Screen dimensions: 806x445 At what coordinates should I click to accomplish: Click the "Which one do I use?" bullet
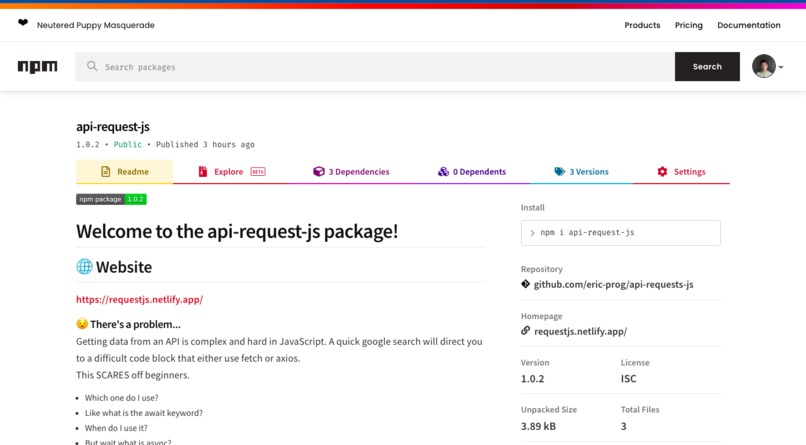tap(121, 398)
